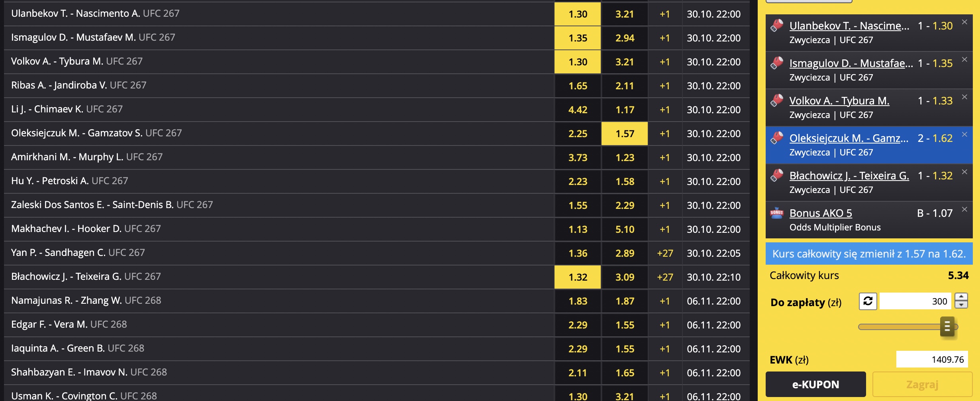Increase stake with the stepper up arrow
This screenshot has height=401, width=980.
(x=961, y=297)
